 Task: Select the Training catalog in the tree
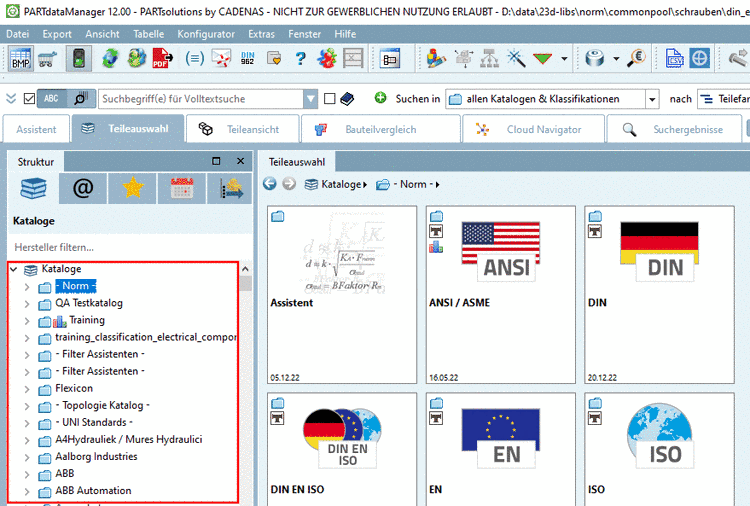coord(87,320)
